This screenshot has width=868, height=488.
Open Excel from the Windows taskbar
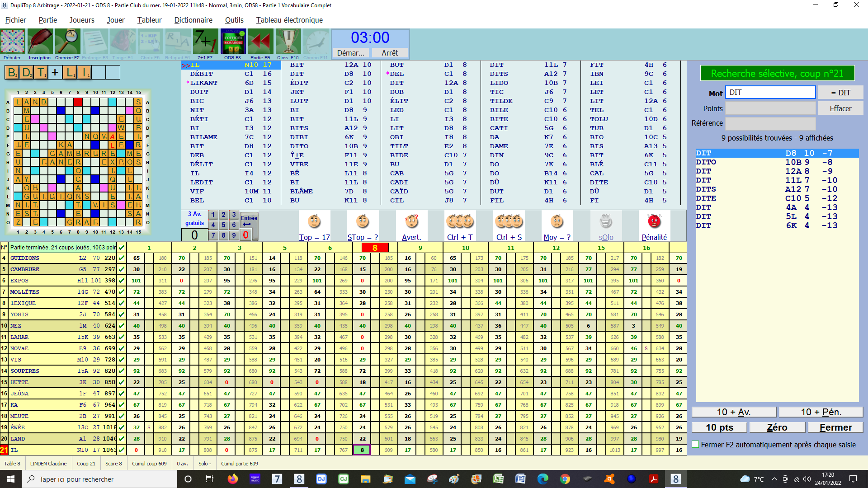[x=498, y=479]
